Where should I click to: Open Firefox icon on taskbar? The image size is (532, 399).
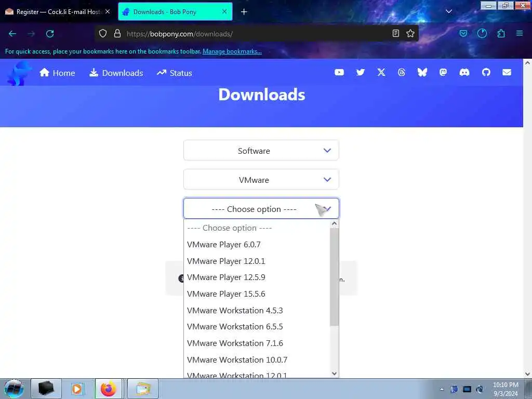[108, 389]
